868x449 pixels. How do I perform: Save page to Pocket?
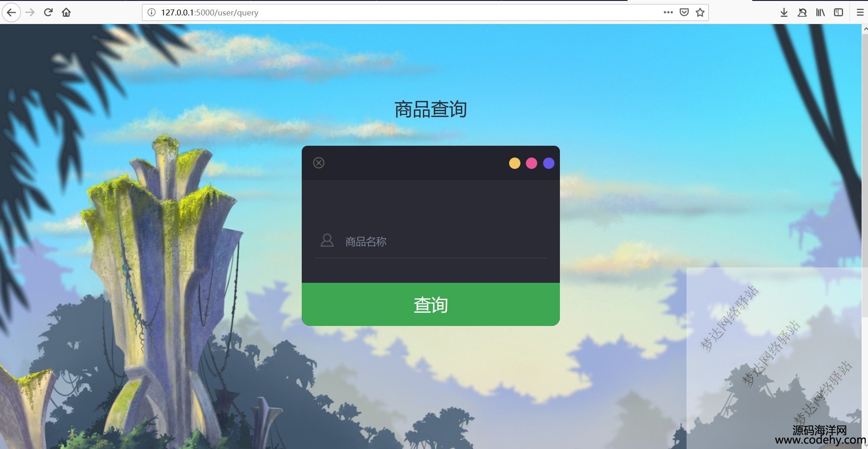pos(684,12)
